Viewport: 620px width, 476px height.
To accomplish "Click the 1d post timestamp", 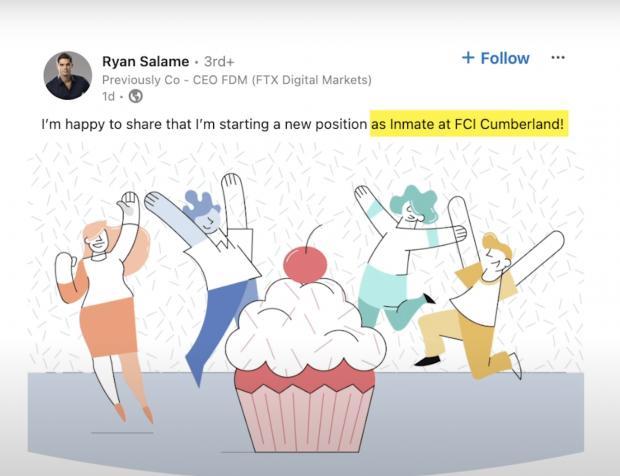I will click(108, 96).
